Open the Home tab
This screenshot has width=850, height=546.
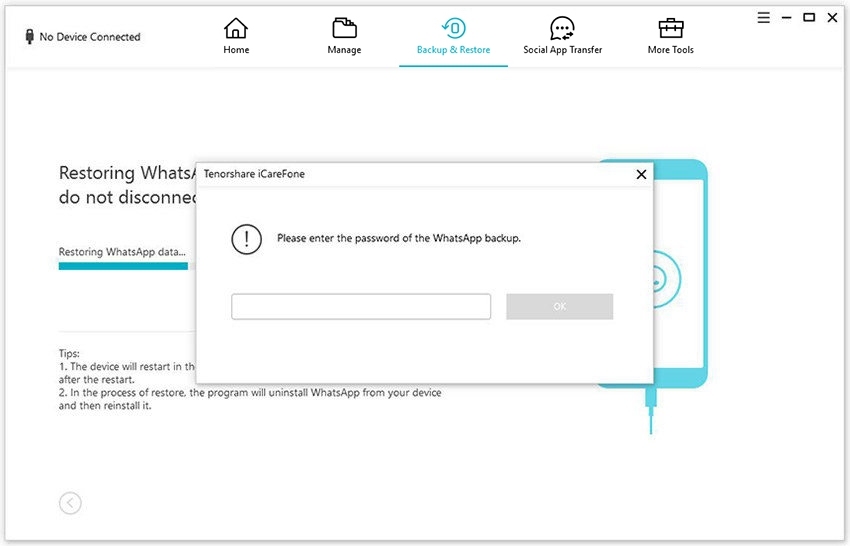click(x=236, y=36)
